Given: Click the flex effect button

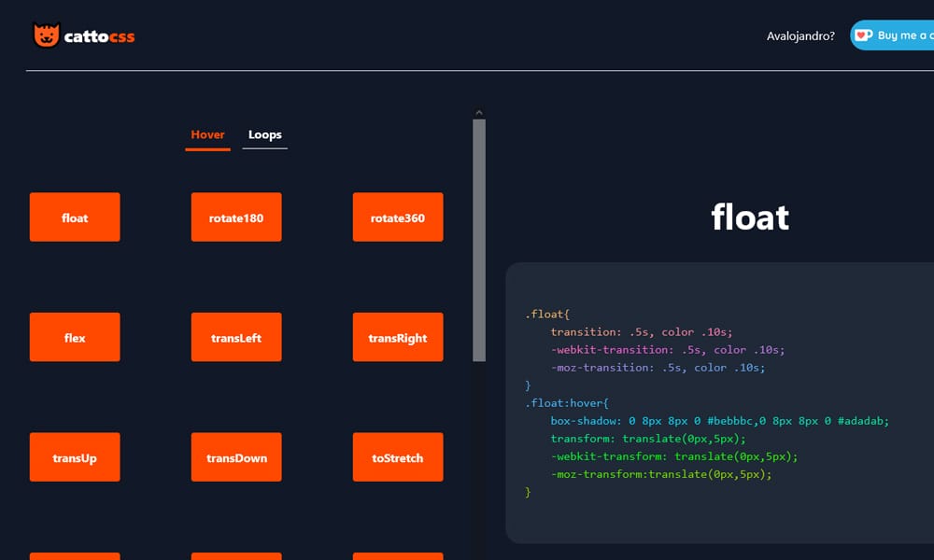Looking at the screenshot, I should pyautogui.click(x=75, y=337).
